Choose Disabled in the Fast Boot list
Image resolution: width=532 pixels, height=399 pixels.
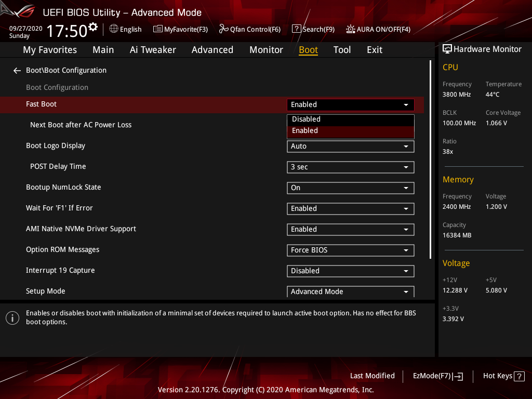point(351,119)
